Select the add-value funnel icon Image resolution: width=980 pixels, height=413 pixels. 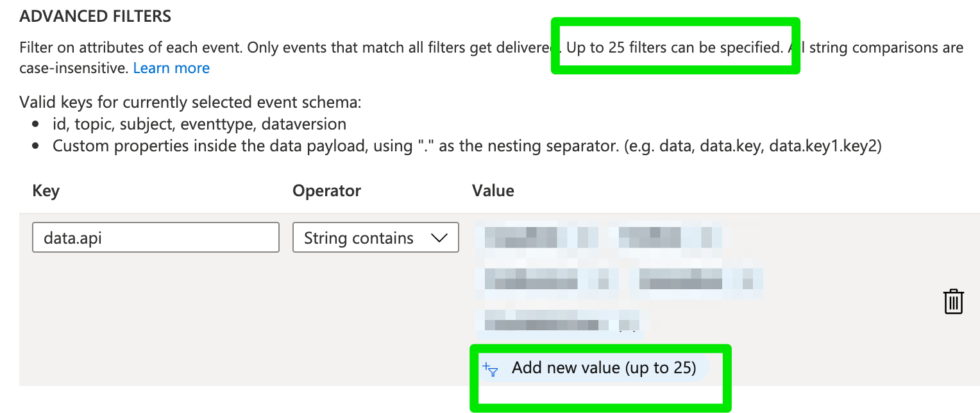coord(489,368)
